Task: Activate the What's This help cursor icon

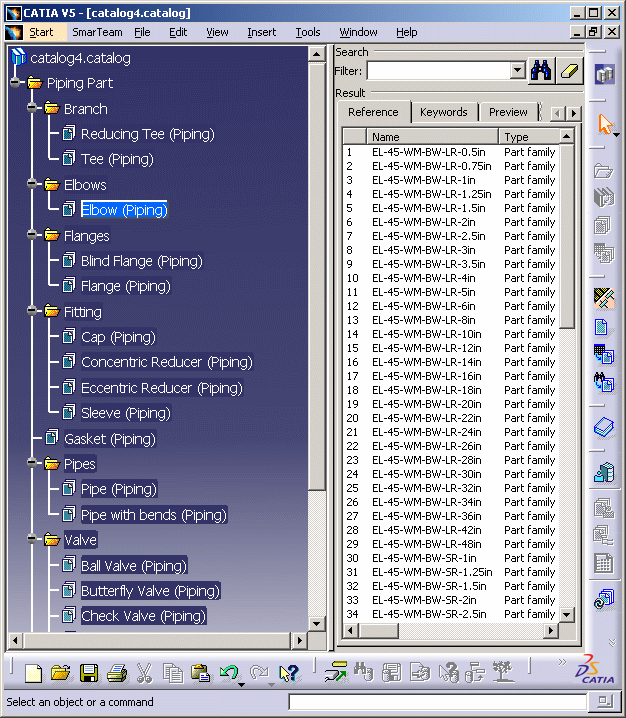Action: click(x=289, y=674)
